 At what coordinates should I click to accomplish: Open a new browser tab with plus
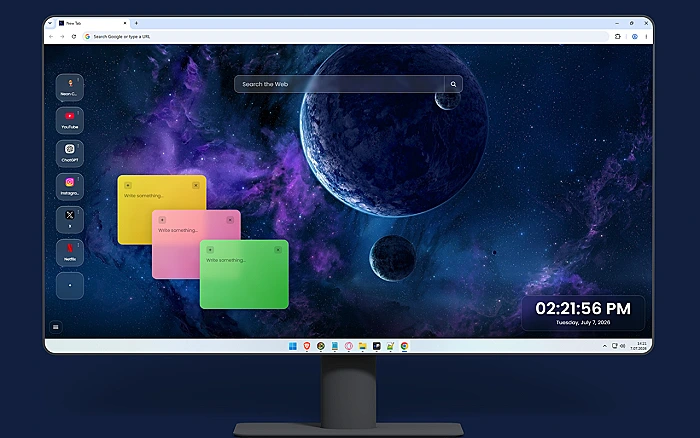[x=136, y=23]
